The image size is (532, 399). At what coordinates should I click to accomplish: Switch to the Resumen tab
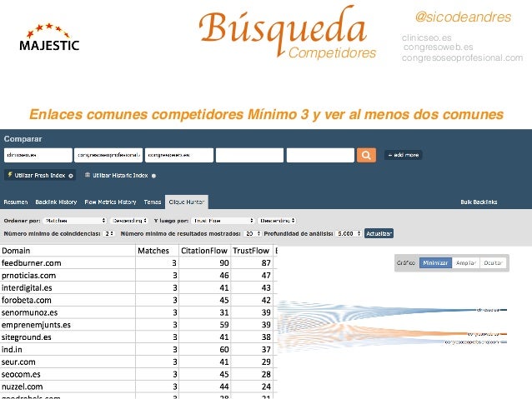point(16,202)
